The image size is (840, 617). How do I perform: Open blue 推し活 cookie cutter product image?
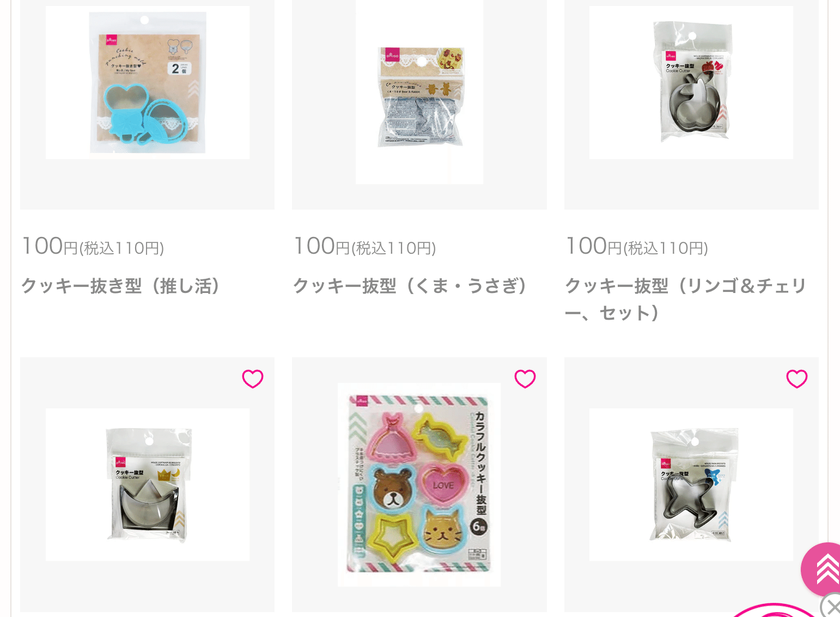[148, 82]
